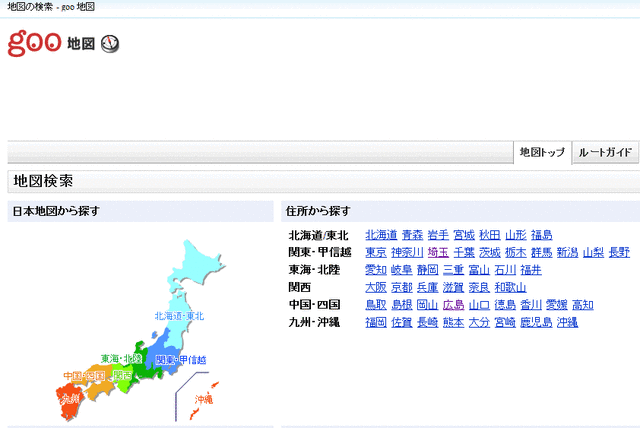
Task: Choose the 関西 region on the map
Action: point(122,376)
